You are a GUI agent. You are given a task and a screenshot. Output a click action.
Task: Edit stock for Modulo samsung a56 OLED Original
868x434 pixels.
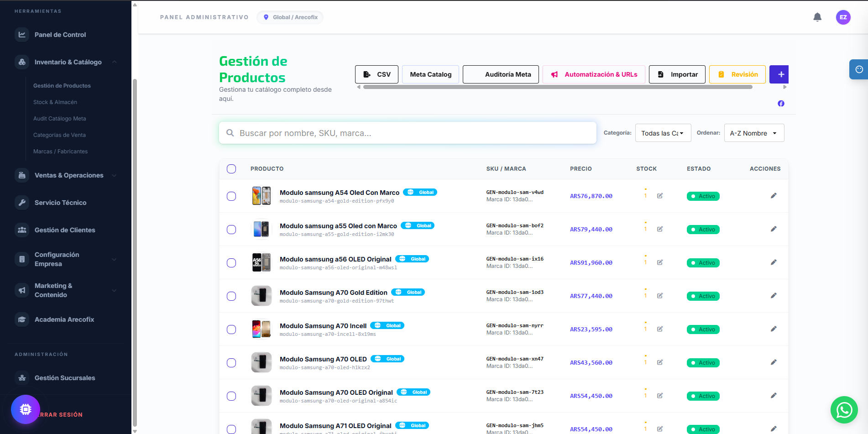point(660,262)
